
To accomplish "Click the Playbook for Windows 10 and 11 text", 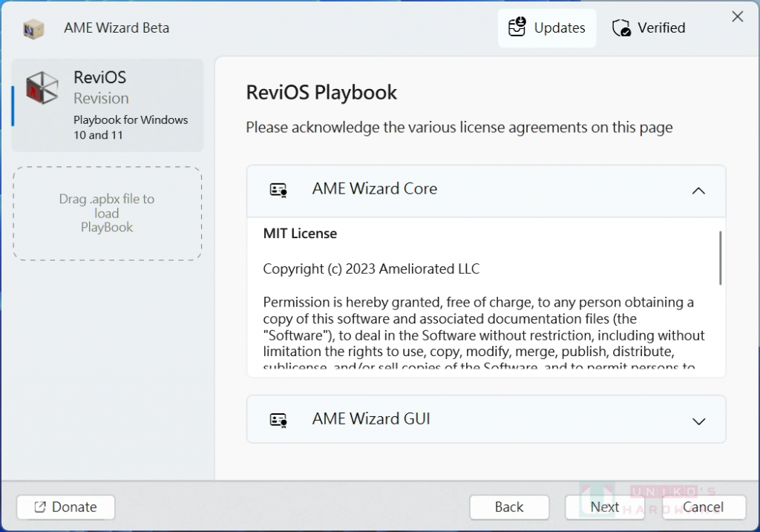I will (x=131, y=128).
